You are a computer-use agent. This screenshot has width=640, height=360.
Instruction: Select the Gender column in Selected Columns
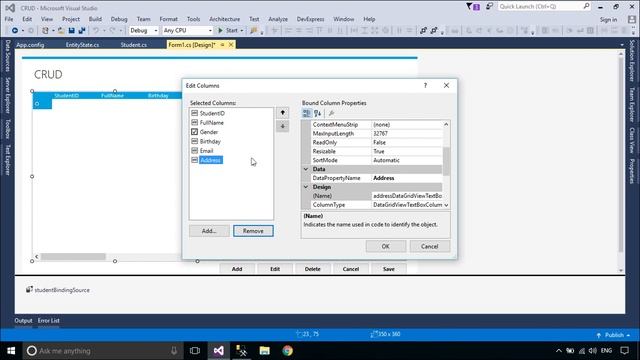click(209, 132)
